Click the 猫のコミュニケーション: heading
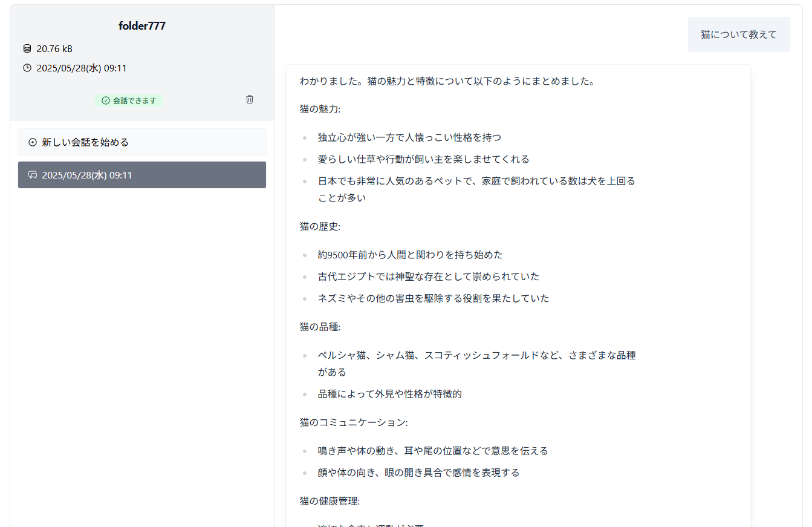Screen dimensions: 812x527 pos(354,422)
